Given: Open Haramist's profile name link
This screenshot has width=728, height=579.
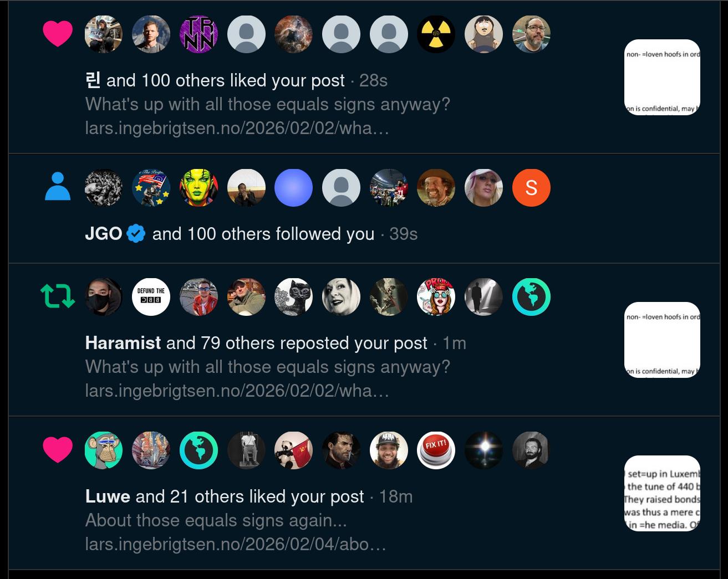Looking at the screenshot, I should click(123, 343).
